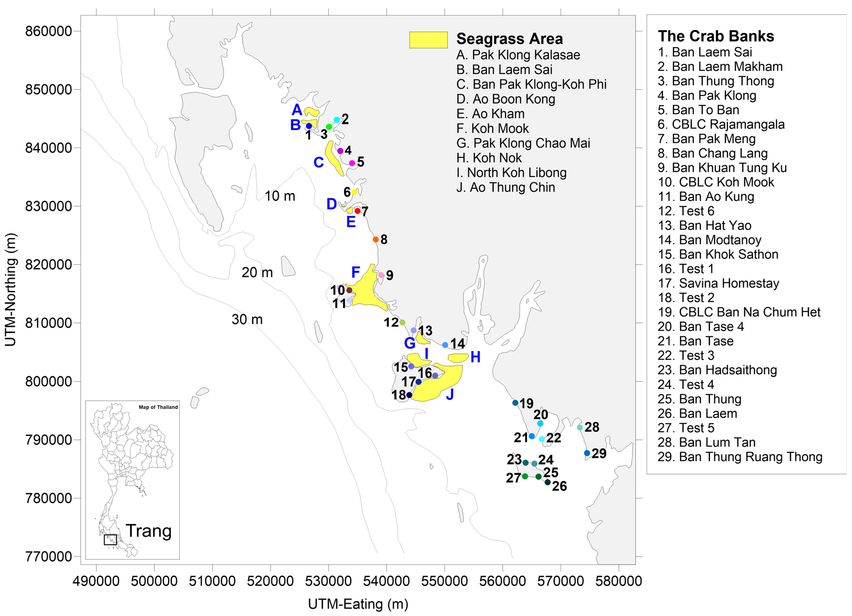Select the yellow dot at site 6
The width and height of the screenshot is (852, 616).
coord(354,192)
